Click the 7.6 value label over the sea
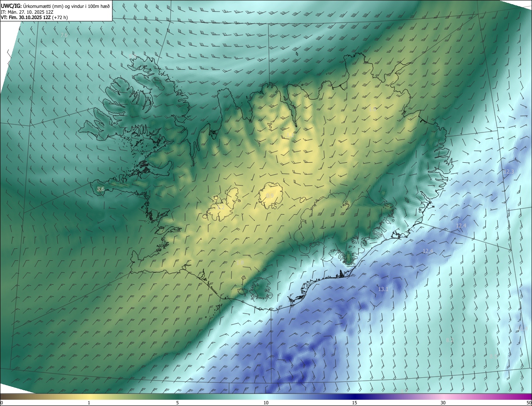The image size is (532, 406). [64, 35]
